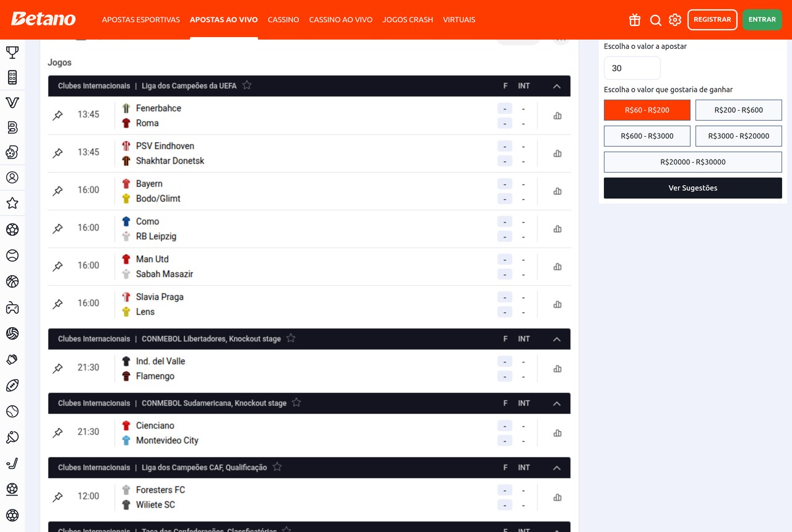
Task: Choose the R$20000 - R$30000 winnings range
Action: pyautogui.click(x=693, y=162)
